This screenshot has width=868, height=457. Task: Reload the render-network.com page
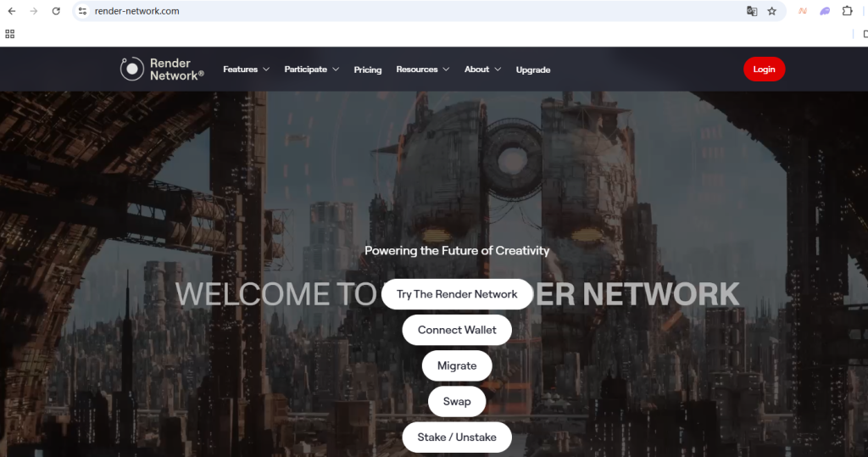tap(56, 11)
